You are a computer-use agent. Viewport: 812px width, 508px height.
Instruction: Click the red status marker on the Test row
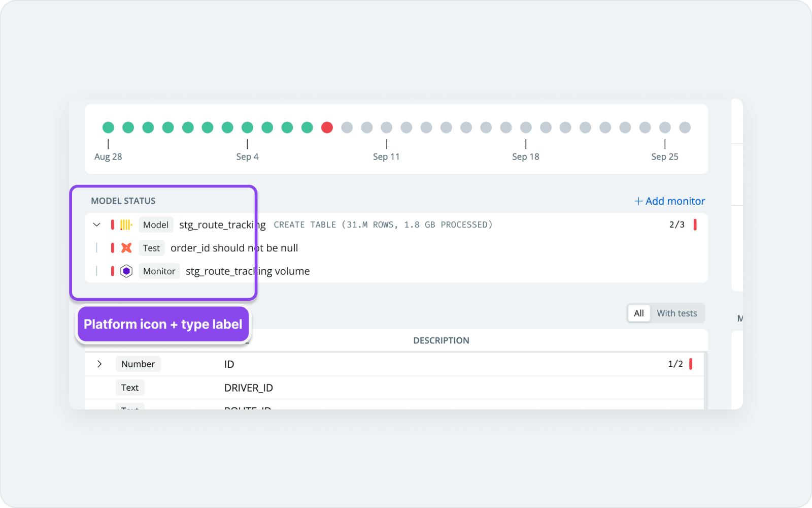click(113, 248)
